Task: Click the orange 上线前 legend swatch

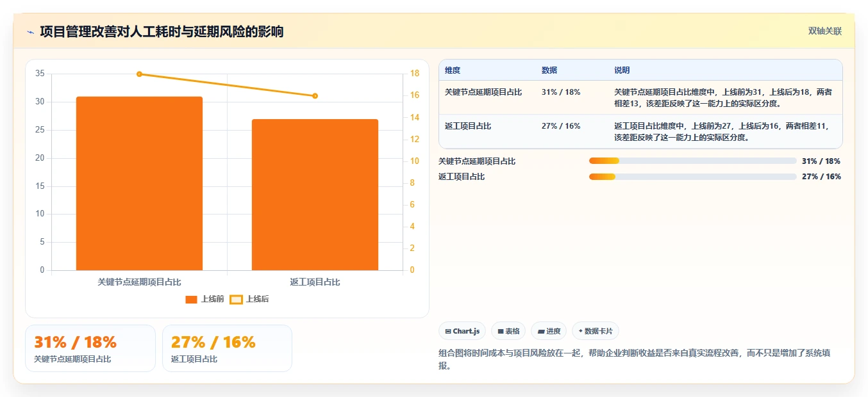Action: [x=191, y=299]
